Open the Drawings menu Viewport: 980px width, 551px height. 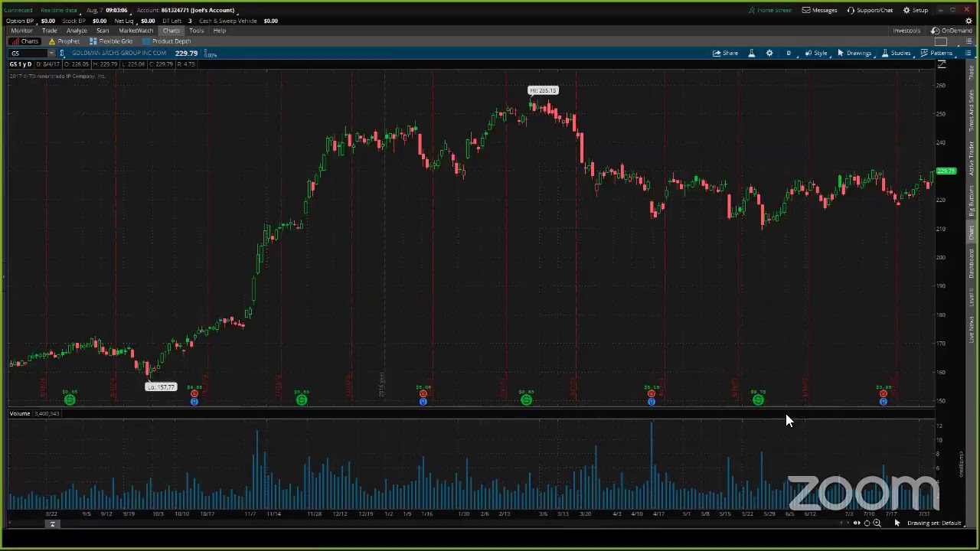click(854, 53)
